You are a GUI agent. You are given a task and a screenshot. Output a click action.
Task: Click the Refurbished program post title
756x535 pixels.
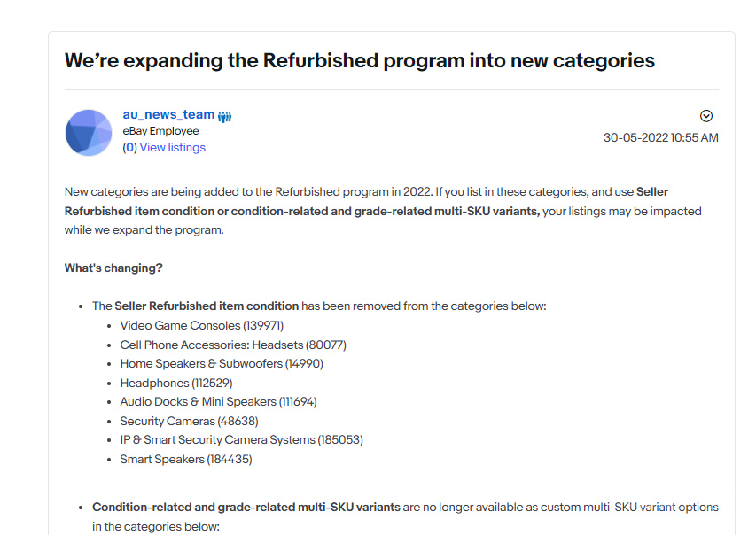pos(360,61)
